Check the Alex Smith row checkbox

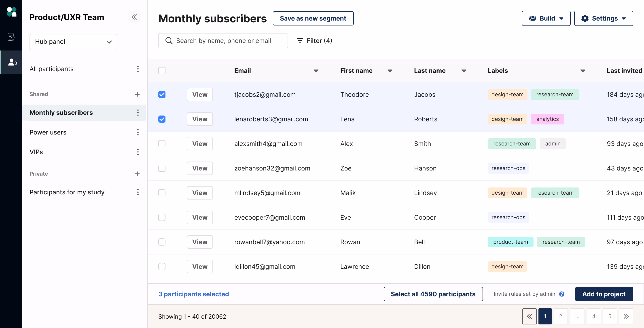tap(162, 144)
